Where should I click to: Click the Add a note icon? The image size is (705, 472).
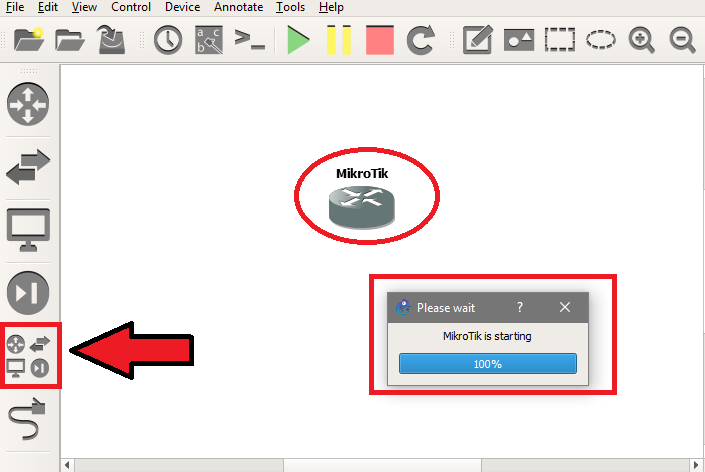pyautogui.click(x=477, y=40)
